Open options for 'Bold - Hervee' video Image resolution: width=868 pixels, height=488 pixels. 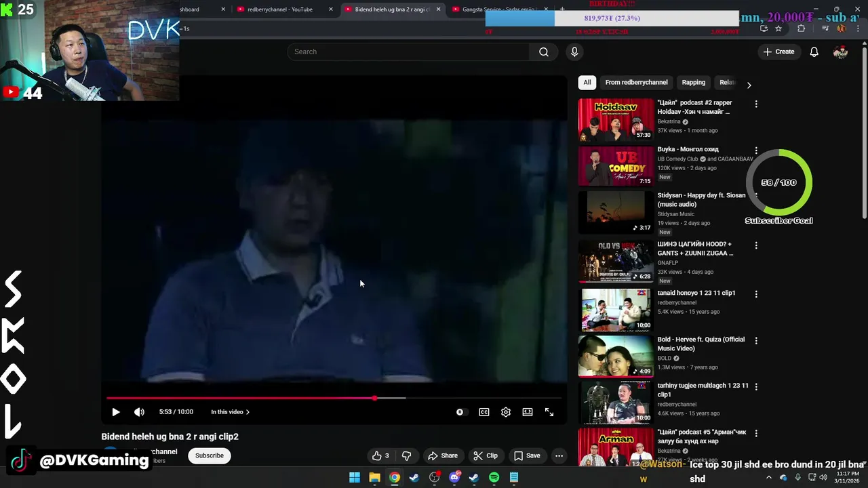point(756,340)
